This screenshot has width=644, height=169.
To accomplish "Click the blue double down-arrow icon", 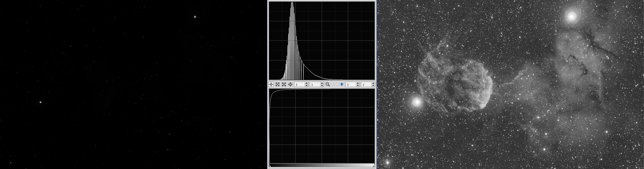I will (342, 84).
